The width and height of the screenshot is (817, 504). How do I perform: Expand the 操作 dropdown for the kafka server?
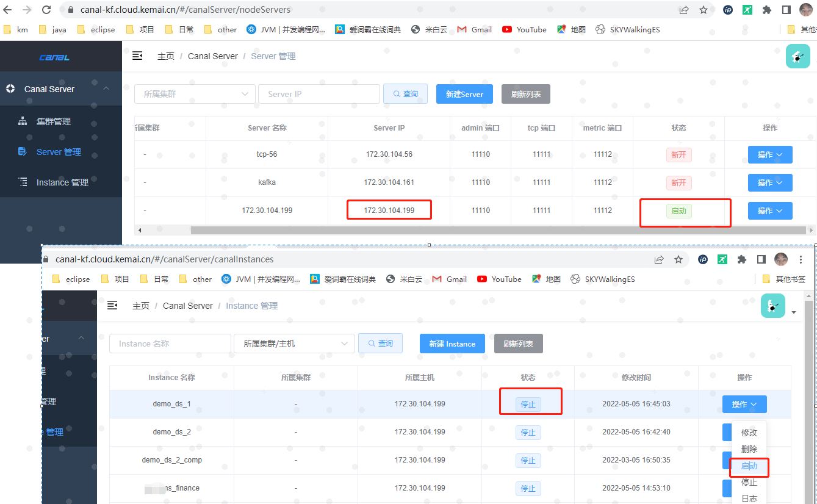click(770, 182)
